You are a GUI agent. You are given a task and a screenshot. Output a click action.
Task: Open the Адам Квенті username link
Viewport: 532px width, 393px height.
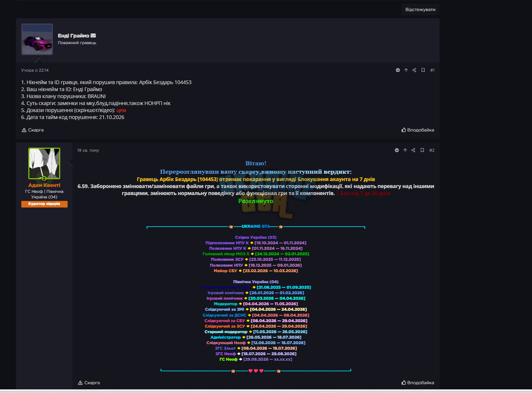(44, 185)
